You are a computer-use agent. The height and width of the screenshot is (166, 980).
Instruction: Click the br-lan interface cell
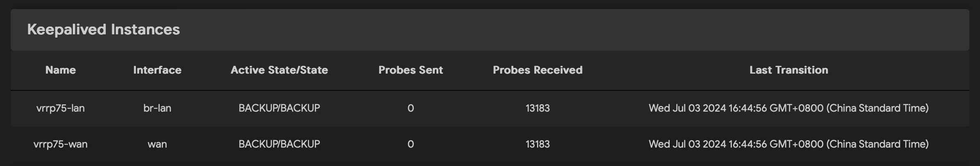(157, 108)
